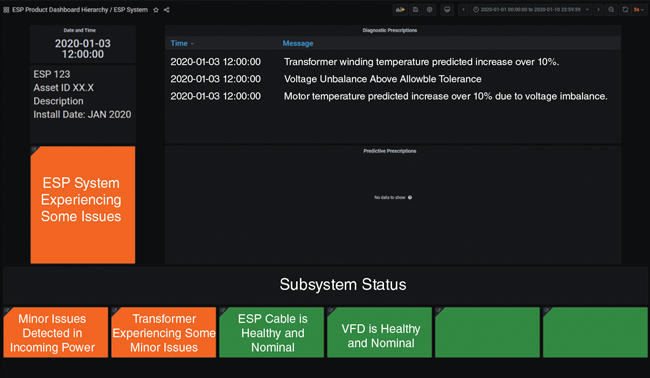The image size is (650, 378).
Task: Click corner link icon on ESP System Experiencing tile
Action: click(34, 149)
